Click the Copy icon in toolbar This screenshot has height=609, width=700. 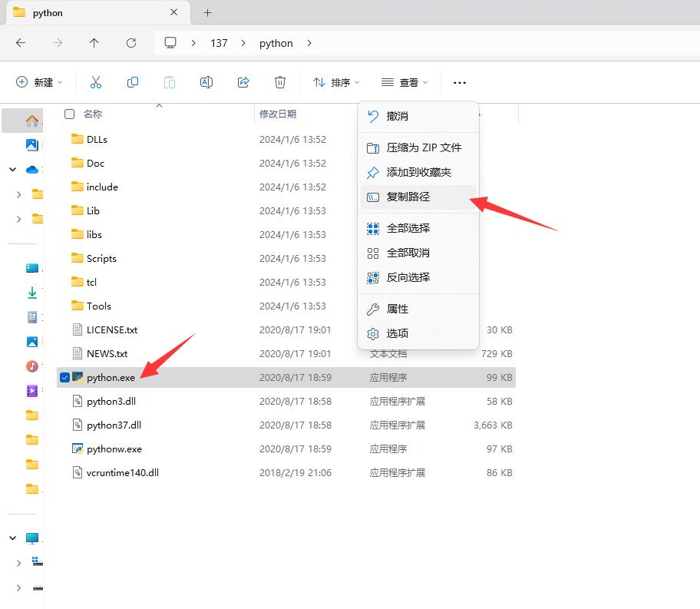[133, 82]
